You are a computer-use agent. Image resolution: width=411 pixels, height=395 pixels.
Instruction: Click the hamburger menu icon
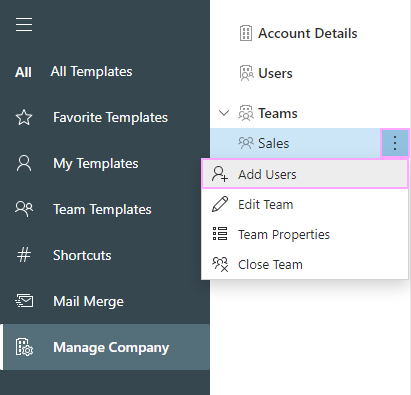coord(24,25)
